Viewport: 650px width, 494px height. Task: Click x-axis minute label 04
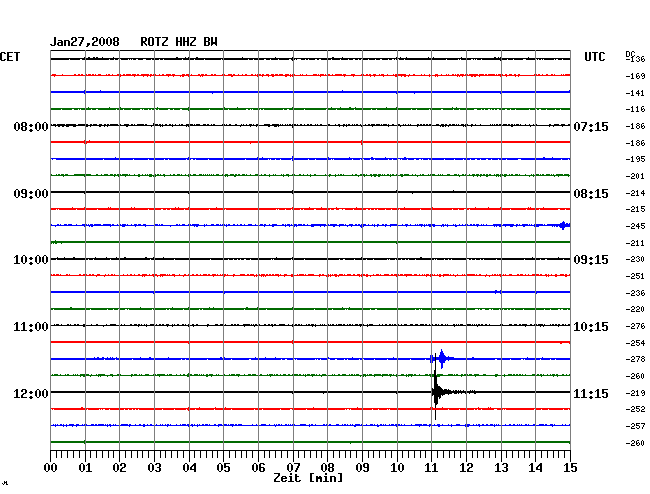point(189,468)
